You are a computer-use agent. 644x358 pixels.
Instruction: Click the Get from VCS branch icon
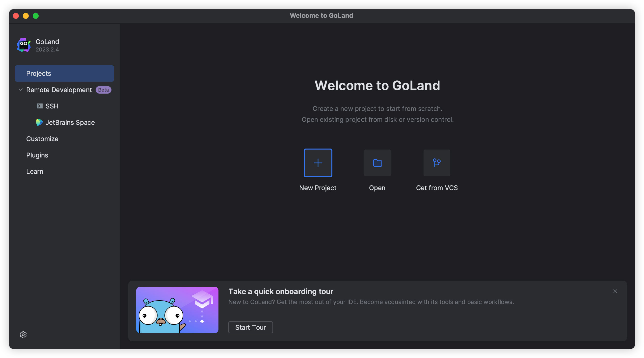pos(437,163)
